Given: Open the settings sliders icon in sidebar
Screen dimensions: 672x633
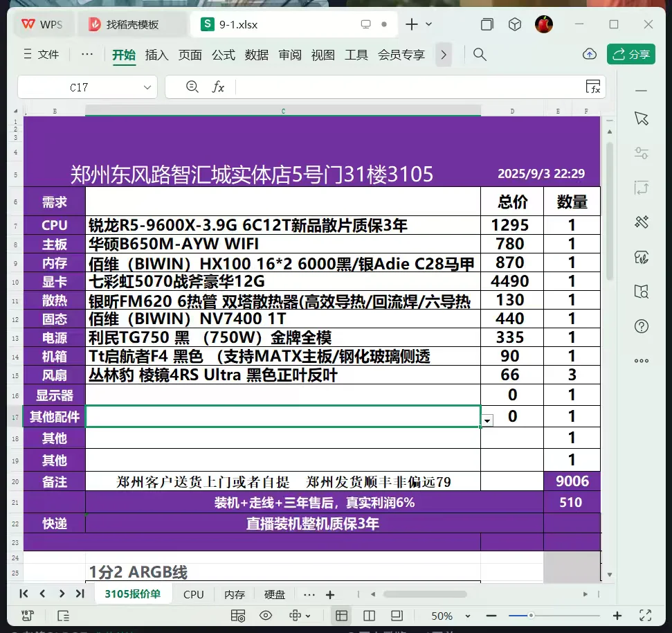Looking at the screenshot, I should (x=641, y=153).
